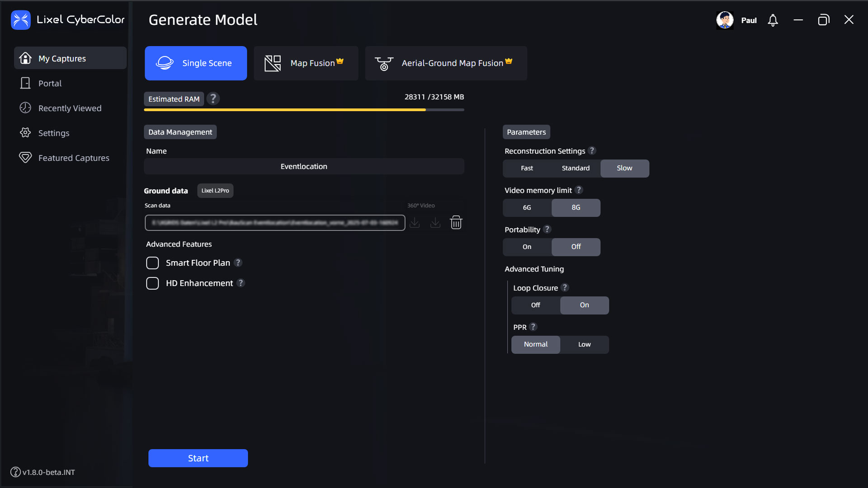868x488 pixels.
Task: Click the Reconstruction Settings help icon
Action: click(592, 150)
